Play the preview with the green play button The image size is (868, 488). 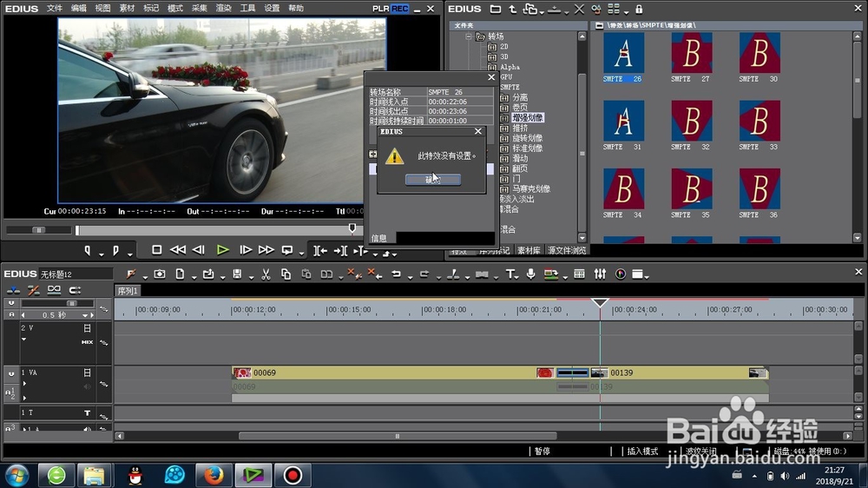pos(222,250)
